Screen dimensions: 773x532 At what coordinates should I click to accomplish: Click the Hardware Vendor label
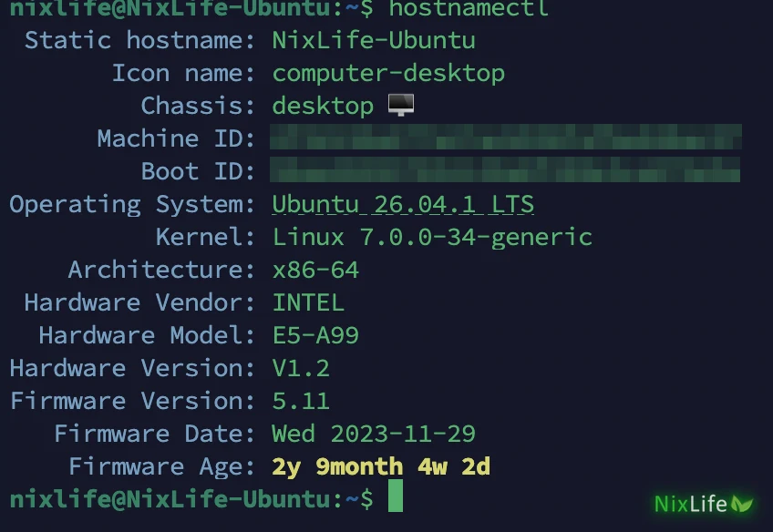[x=139, y=302]
